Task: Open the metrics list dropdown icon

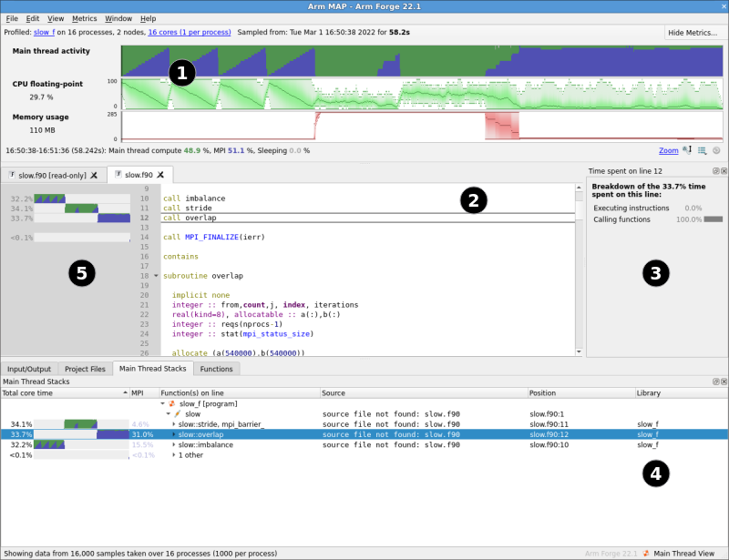Action: pyautogui.click(x=702, y=150)
